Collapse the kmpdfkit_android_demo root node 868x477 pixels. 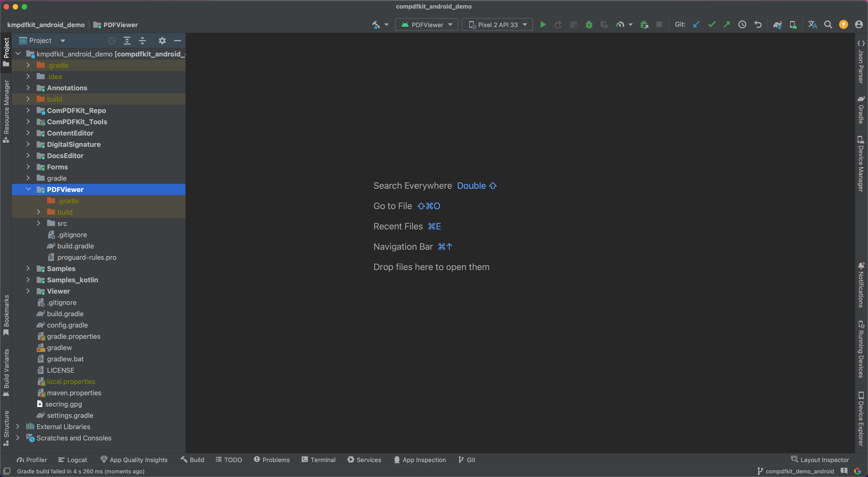(18, 54)
